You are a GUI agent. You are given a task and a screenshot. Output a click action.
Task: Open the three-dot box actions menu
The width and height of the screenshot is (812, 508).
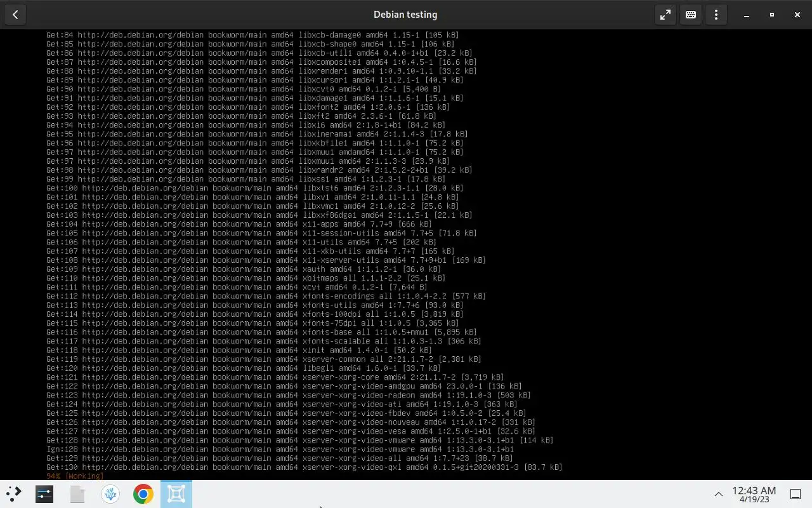coord(716,15)
